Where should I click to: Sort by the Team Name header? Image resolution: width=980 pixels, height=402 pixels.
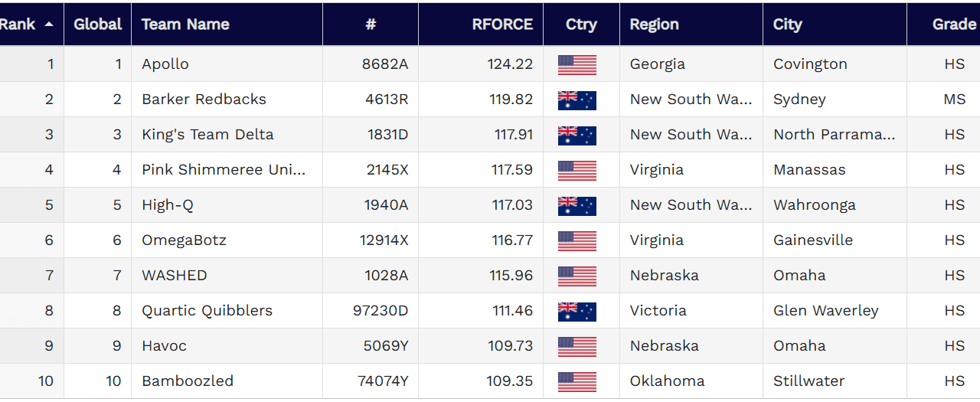tap(185, 25)
